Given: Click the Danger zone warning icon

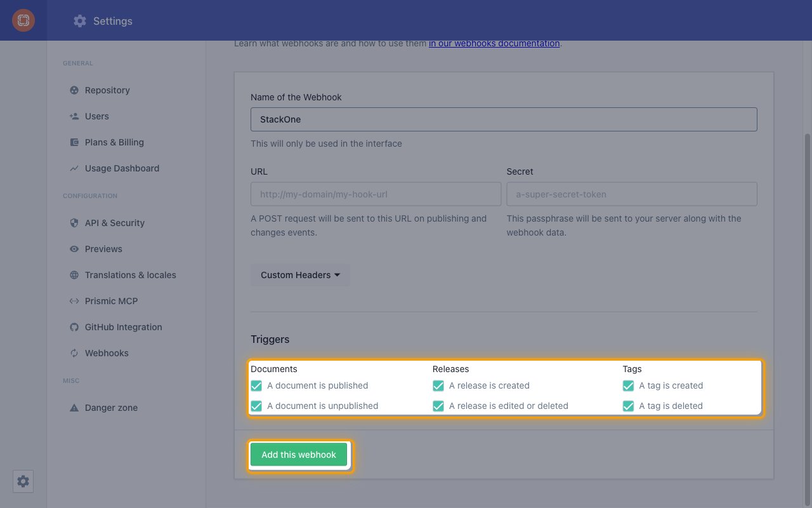Looking at the screenshot, I should pyautogui.click(x=74, y=408).
